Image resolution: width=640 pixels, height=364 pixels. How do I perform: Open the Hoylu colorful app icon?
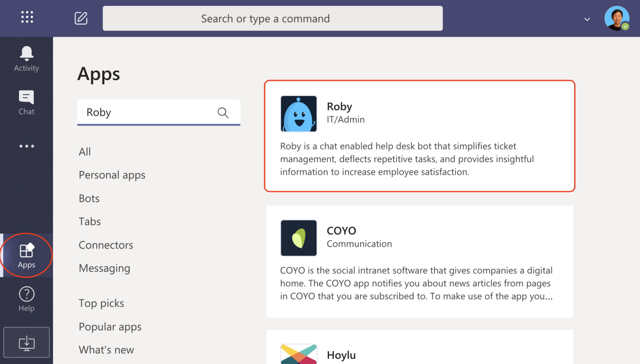pos(299,354)
